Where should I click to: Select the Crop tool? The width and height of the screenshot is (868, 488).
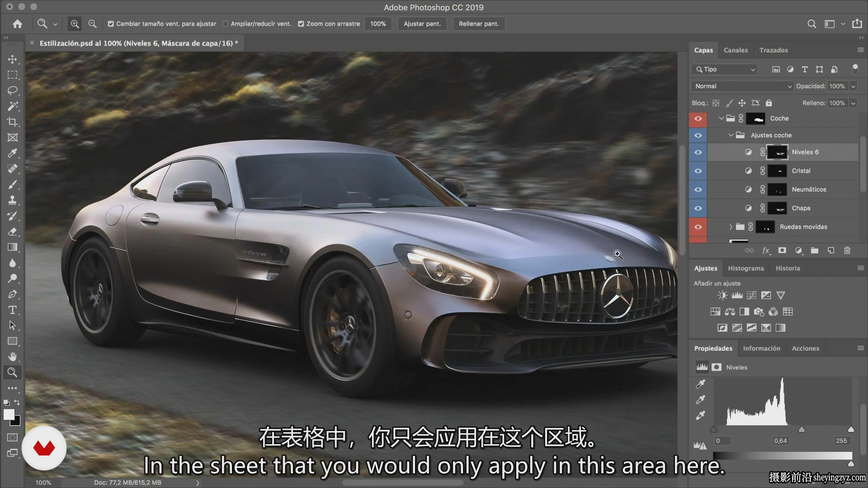click(x=12, y=122)
